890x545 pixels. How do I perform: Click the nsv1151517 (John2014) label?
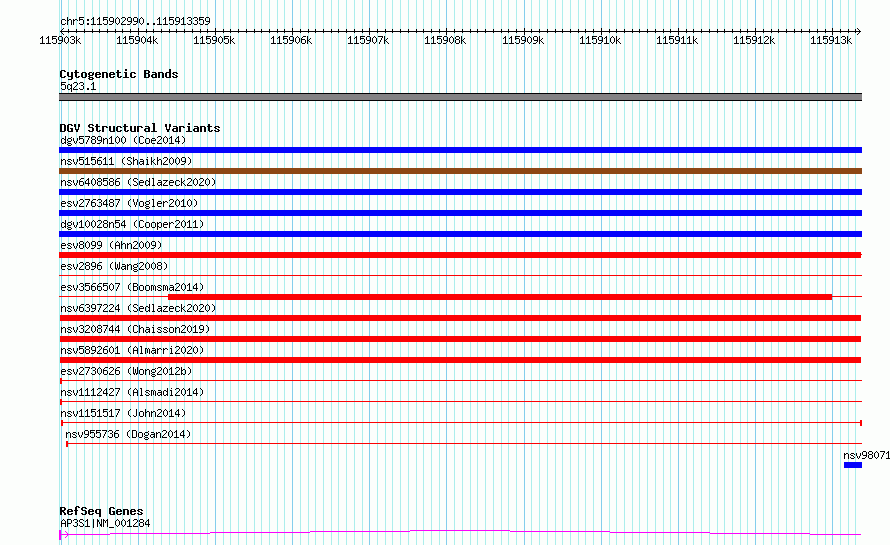[123, 413]
